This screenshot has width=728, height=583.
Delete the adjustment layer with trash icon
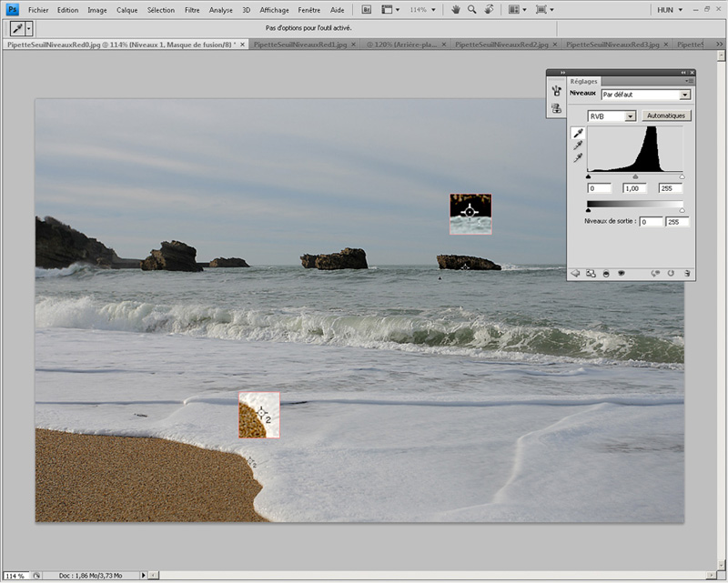point(687,274)
